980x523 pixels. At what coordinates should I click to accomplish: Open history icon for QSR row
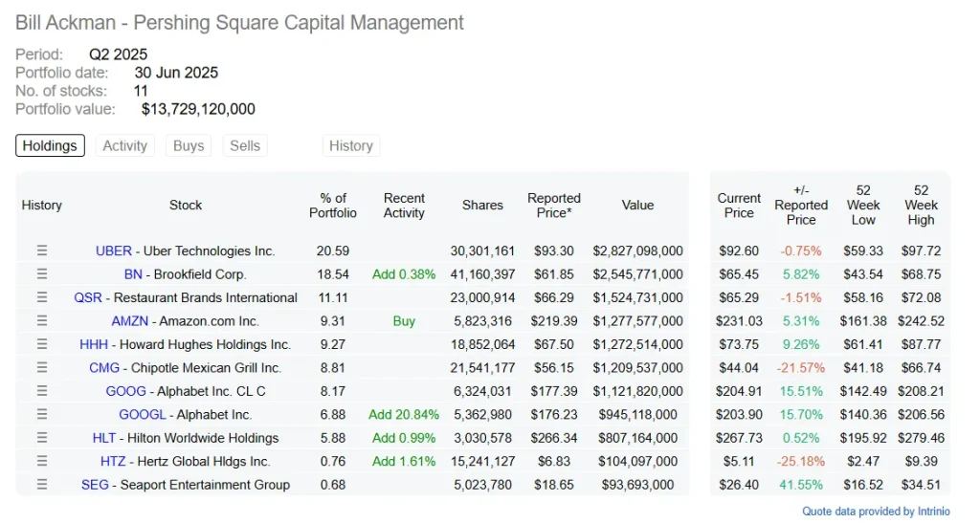click(42, 297)
